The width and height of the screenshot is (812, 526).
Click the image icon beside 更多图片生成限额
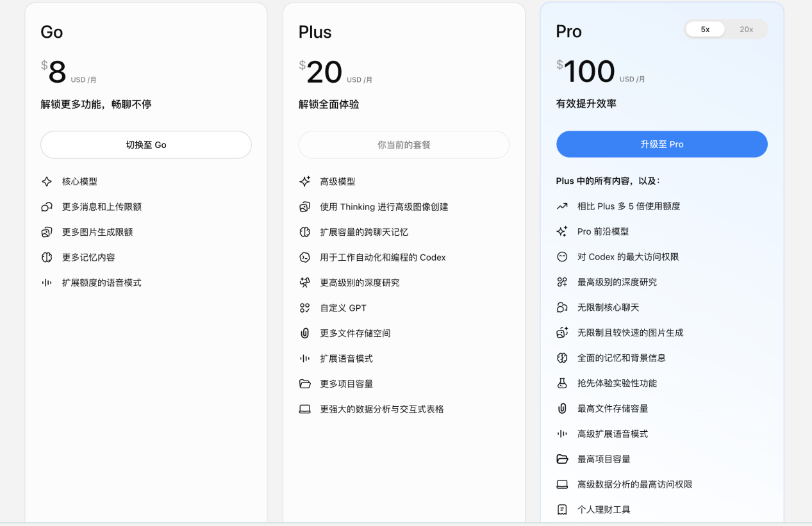point(47,232)
